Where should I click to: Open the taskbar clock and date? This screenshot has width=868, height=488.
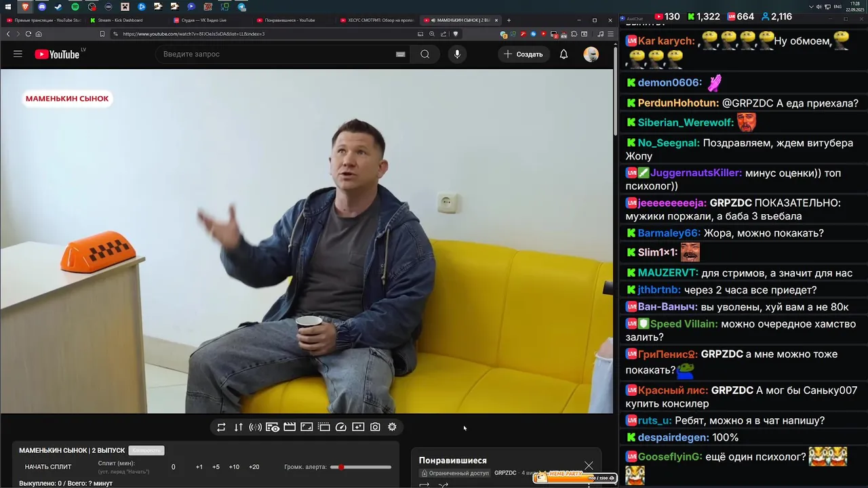(x=854, y=7)
